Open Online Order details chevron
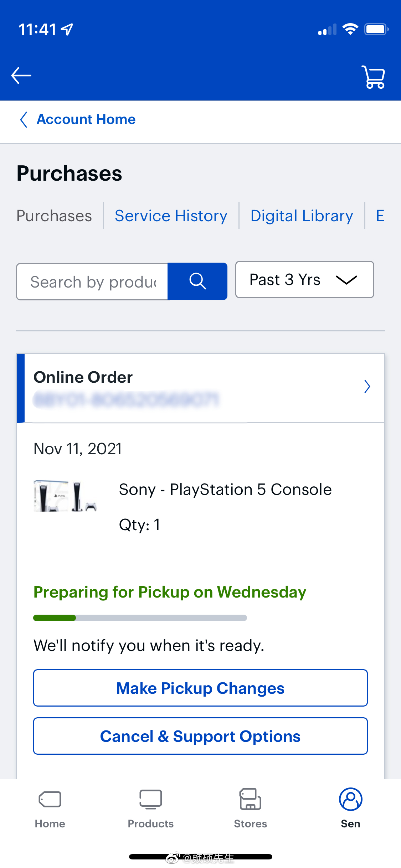This screenshot has width=401, height=868. point(367,386)
